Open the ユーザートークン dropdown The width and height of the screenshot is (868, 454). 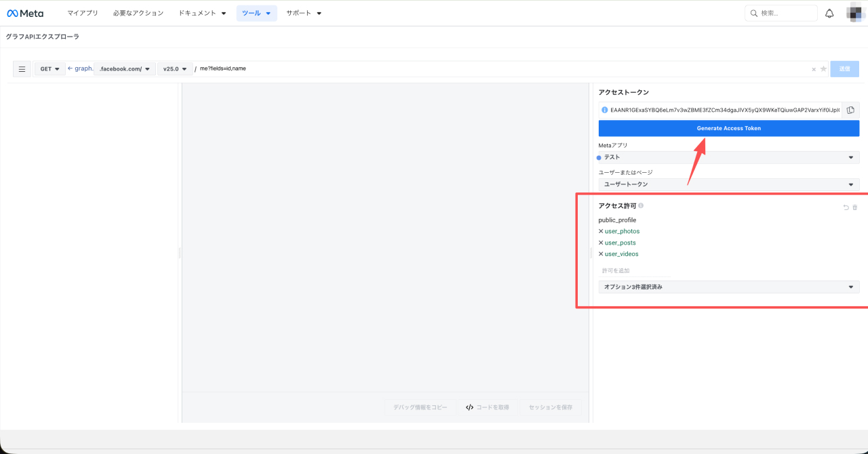(x=728, y=184)
